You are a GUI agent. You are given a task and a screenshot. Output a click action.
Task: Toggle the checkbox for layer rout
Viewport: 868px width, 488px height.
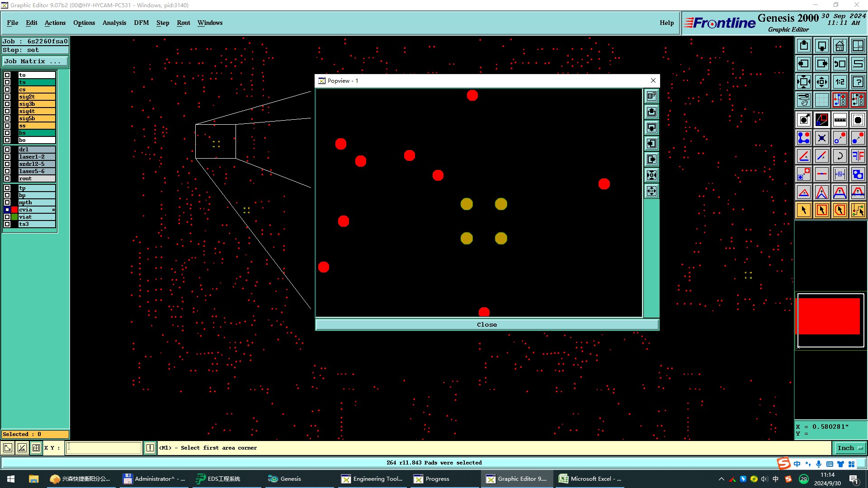pos(7,178)
